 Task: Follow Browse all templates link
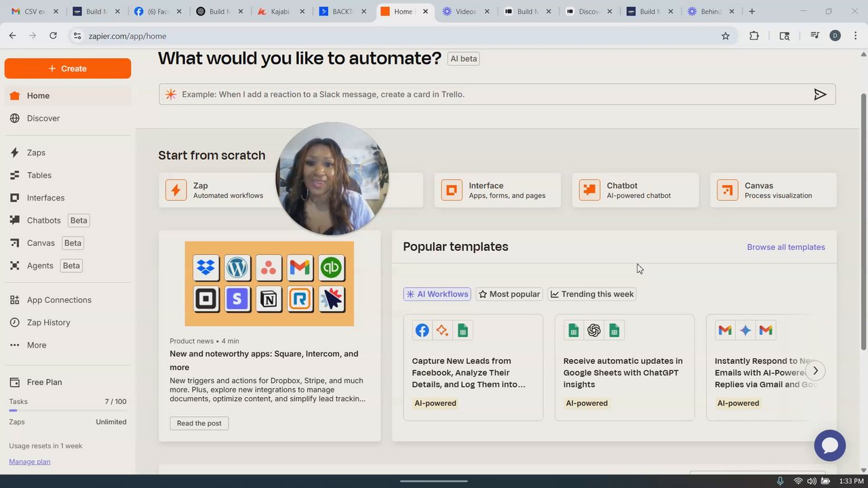coord(786,247)
